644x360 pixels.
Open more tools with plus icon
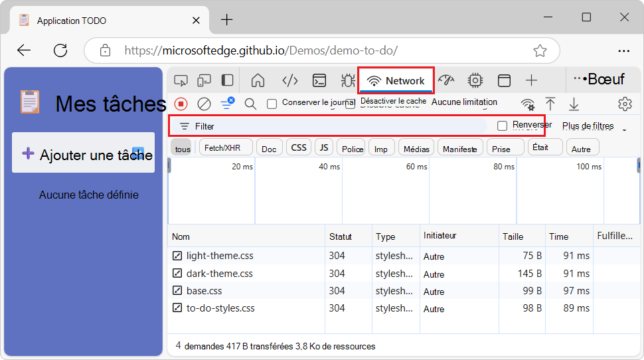tap(531, 80)
